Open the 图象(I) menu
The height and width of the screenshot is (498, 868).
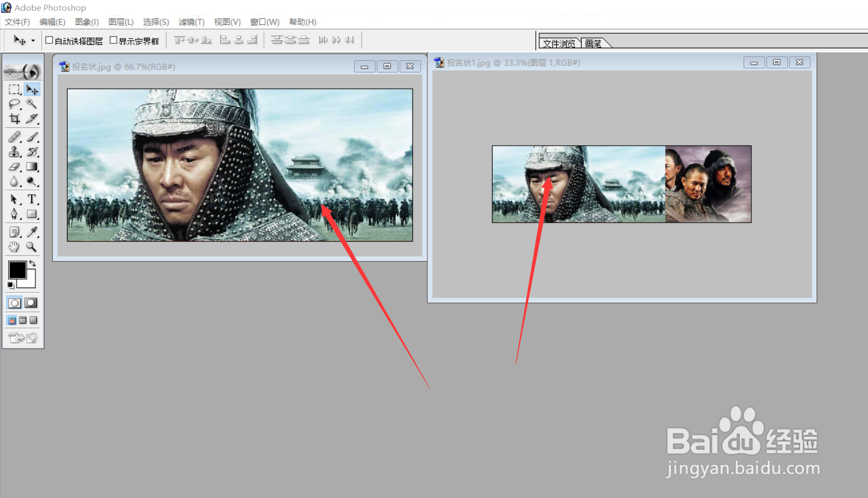(x=87, y=22)
